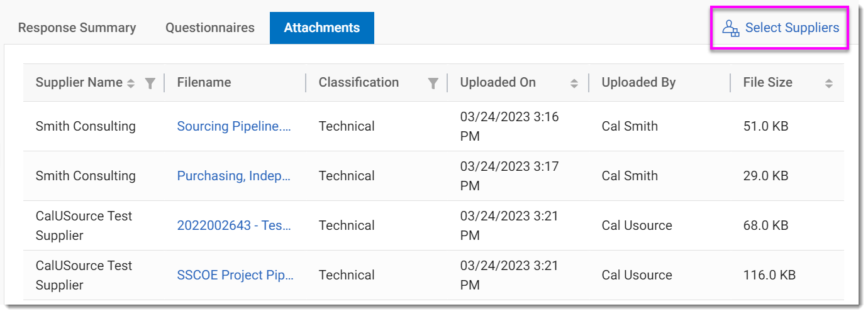Click the Select Suppliers person icon

[x=730, y=28]
